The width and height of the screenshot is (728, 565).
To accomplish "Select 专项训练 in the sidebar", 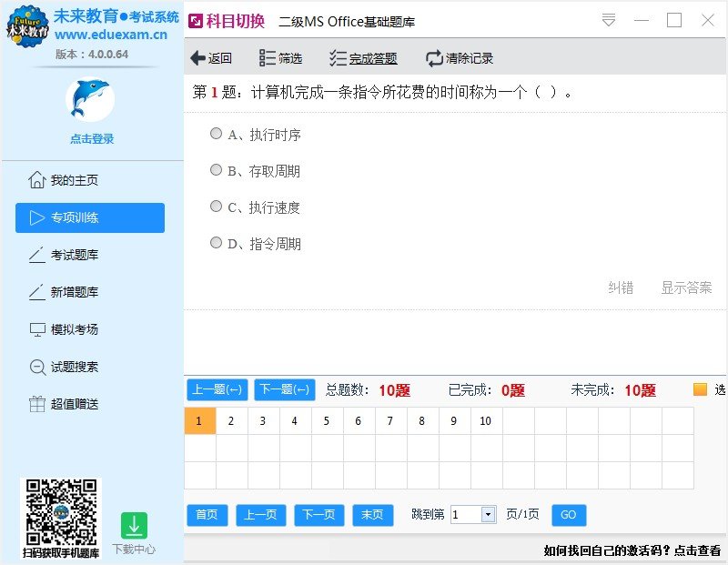I will point(36,217).
